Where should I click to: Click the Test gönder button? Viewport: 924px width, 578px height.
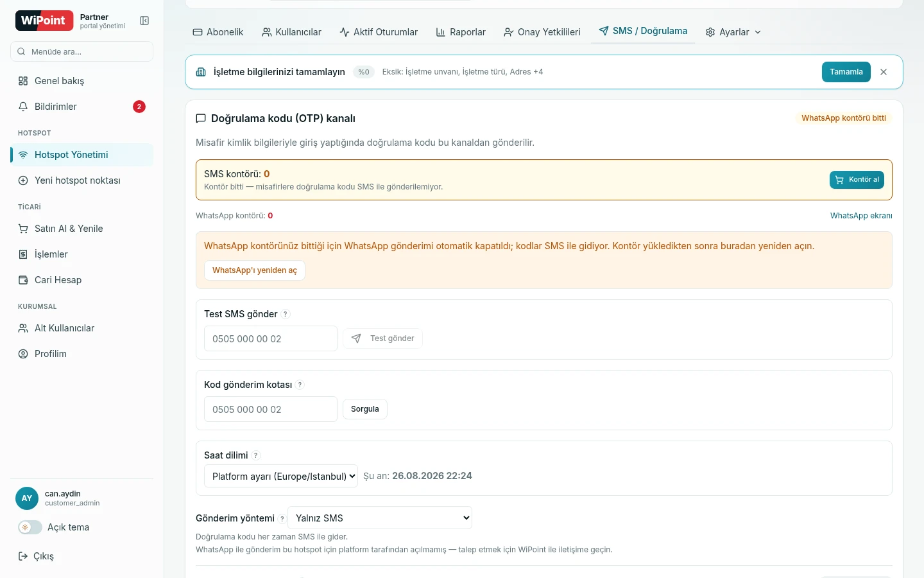pyautogui.click(x=382, y=338)
